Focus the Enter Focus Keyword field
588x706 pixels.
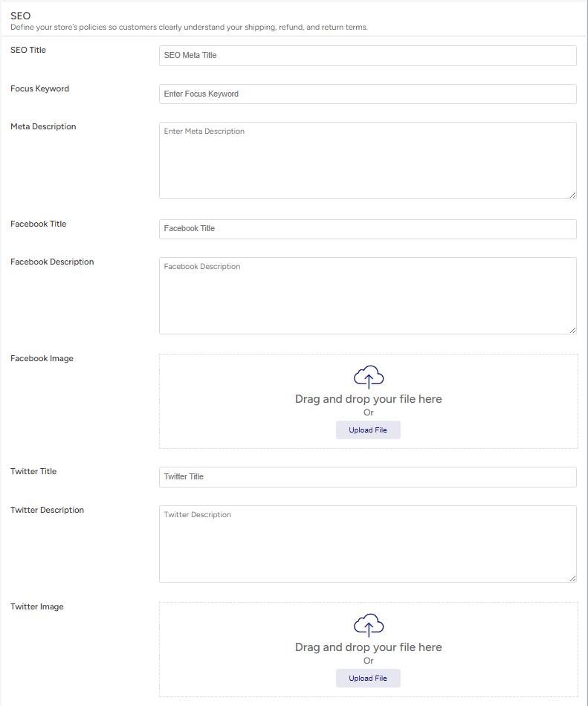[x=368, y=94]
